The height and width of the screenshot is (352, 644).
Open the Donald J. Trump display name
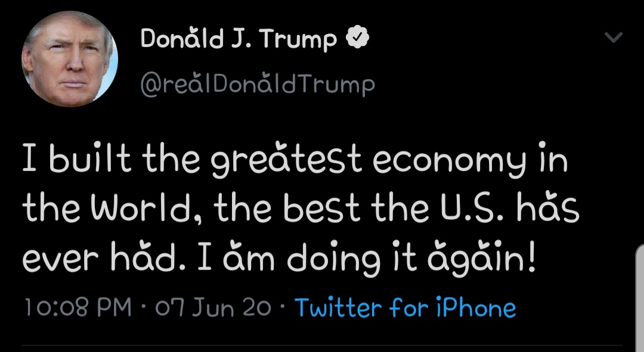click(x=239, y=39)
